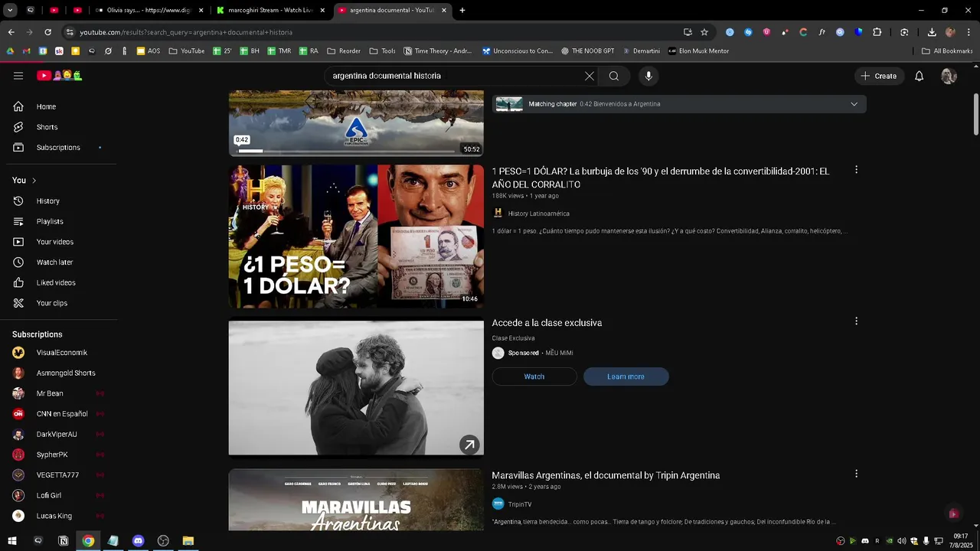
Task: Go back in browser history
Action: point(11,32)
